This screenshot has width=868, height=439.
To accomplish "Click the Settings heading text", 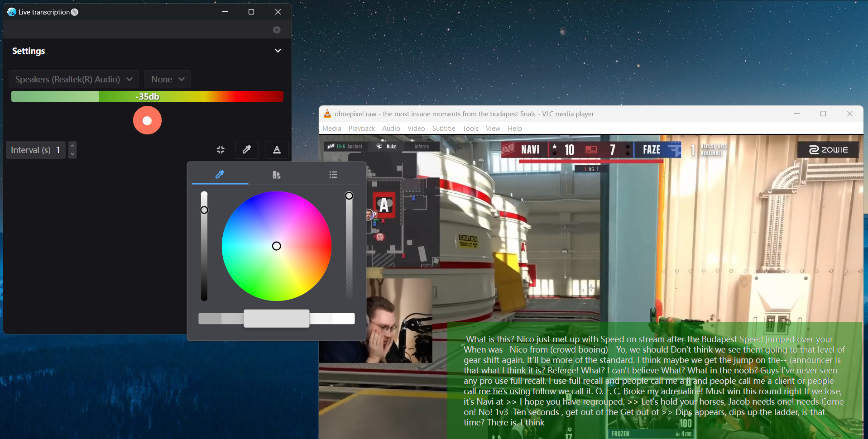I will (x=29, y=51).
